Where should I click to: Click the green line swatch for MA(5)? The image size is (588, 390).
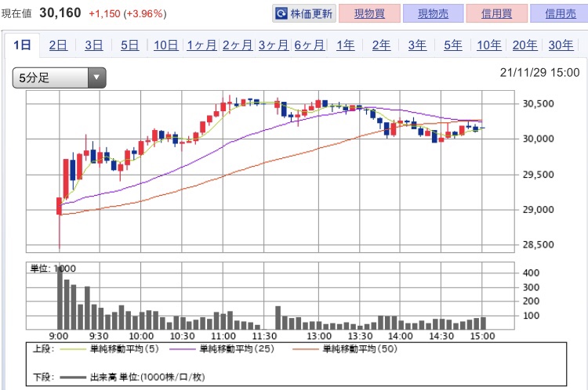[x=73, y=349]
